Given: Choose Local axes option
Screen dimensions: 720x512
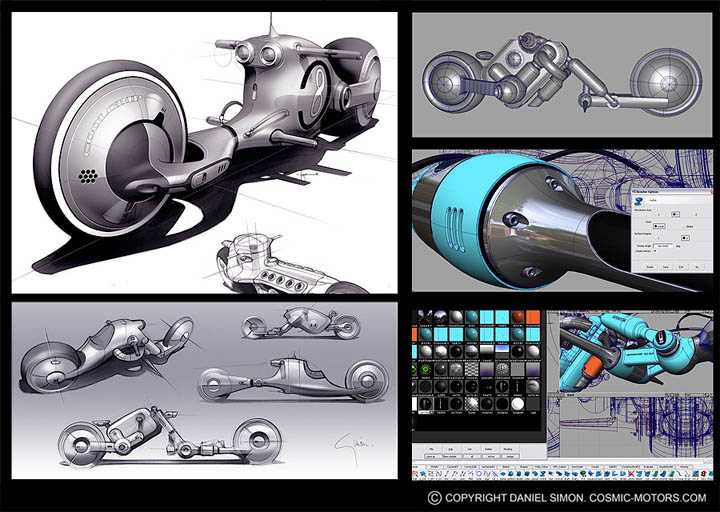Looking at the screenshot, I should (x=659, y=226).
